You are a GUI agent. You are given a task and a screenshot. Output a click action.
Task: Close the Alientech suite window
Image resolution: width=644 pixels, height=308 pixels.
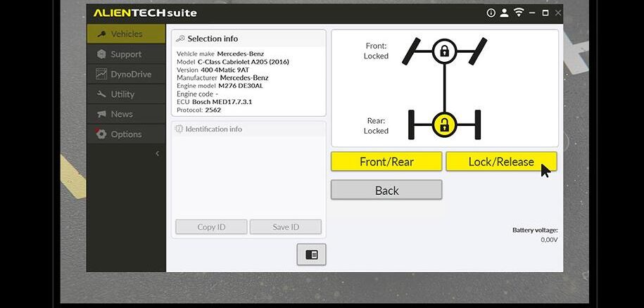[x=557, y=13]
